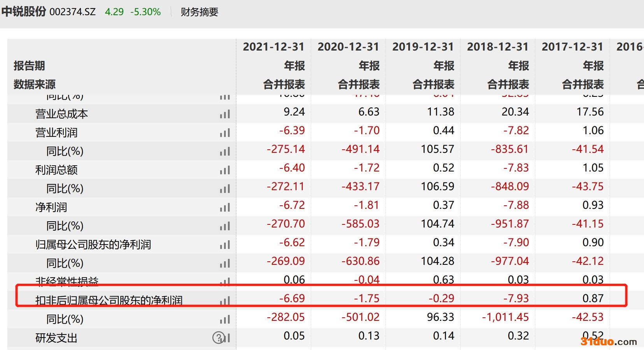This screenshot has height=350, width=644.
Task: Click the 研发支出 row label
Action: (56, 338)
